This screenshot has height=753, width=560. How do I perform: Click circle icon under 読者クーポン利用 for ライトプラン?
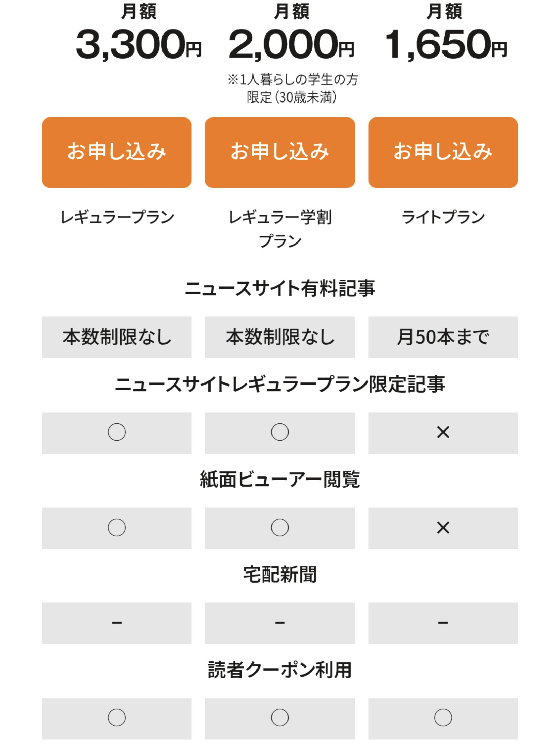(443, 718)
